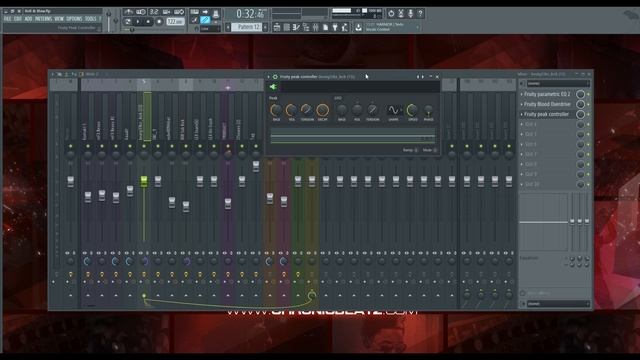Click the mix level knob for Fruity Blood Overdrive

pos(580,104)
